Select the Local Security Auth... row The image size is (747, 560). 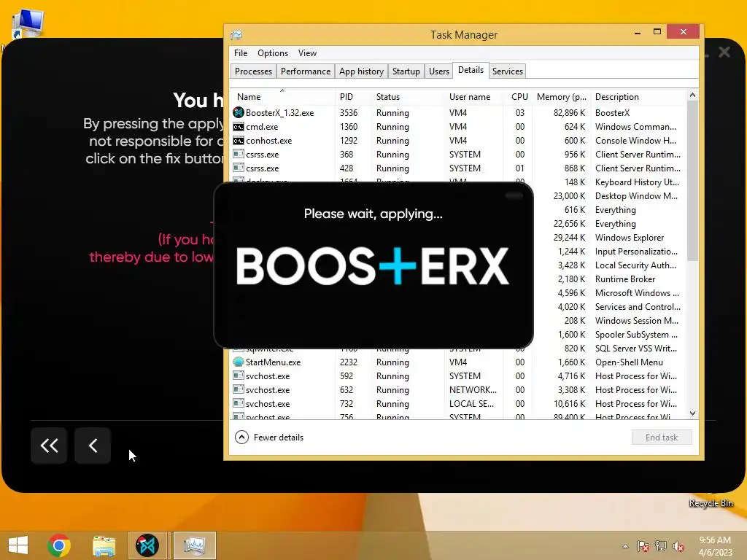(x=635, y=265)
